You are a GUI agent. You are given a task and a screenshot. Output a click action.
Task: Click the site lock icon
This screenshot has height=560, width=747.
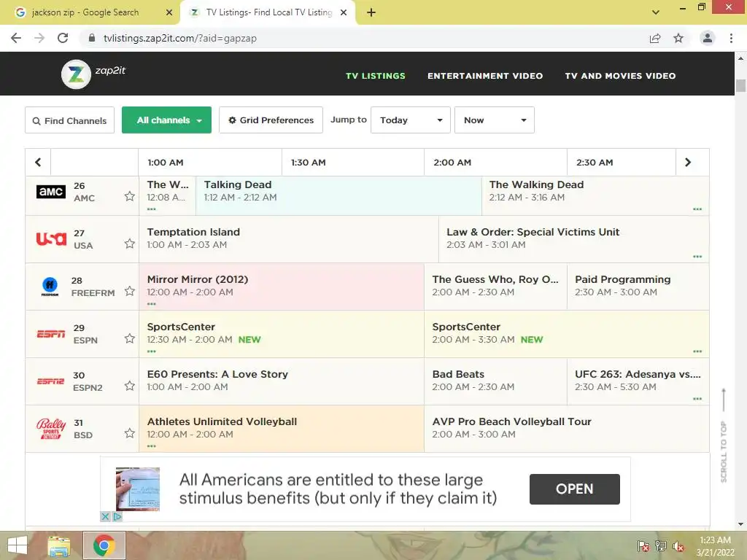[x=92, y=38]
